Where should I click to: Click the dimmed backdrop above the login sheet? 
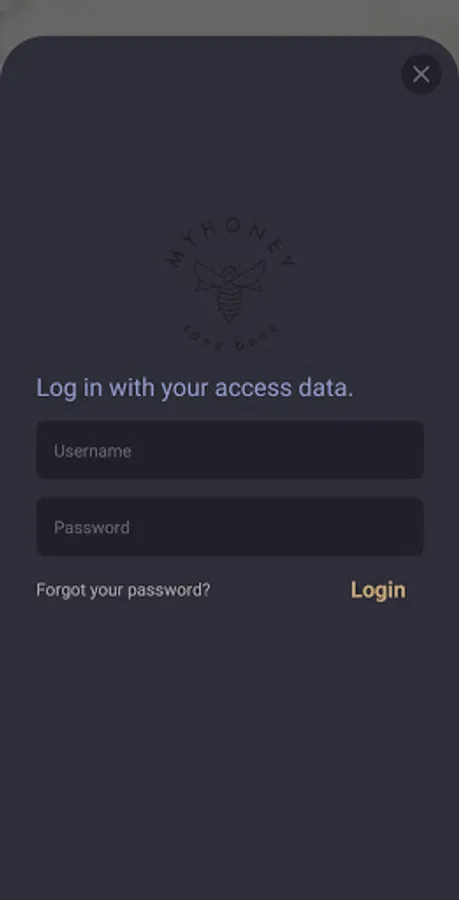click(230, 16)
